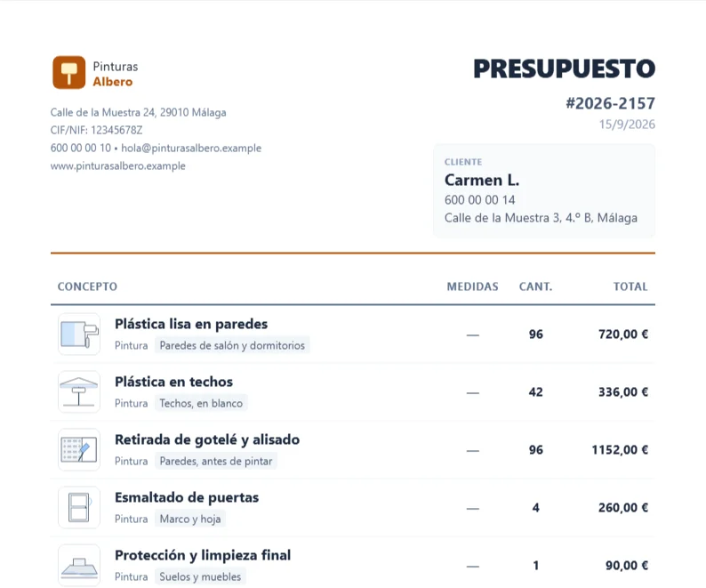Viewport: 706px width, 588px height.
Task: Click the client phone 600 00 00 14
Action: [x=479, y=199]
